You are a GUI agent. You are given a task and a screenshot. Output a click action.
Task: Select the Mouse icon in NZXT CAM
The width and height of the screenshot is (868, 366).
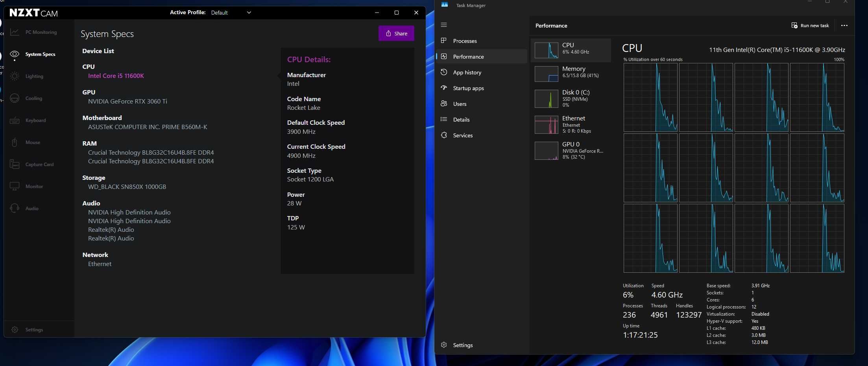coord(15,142)
